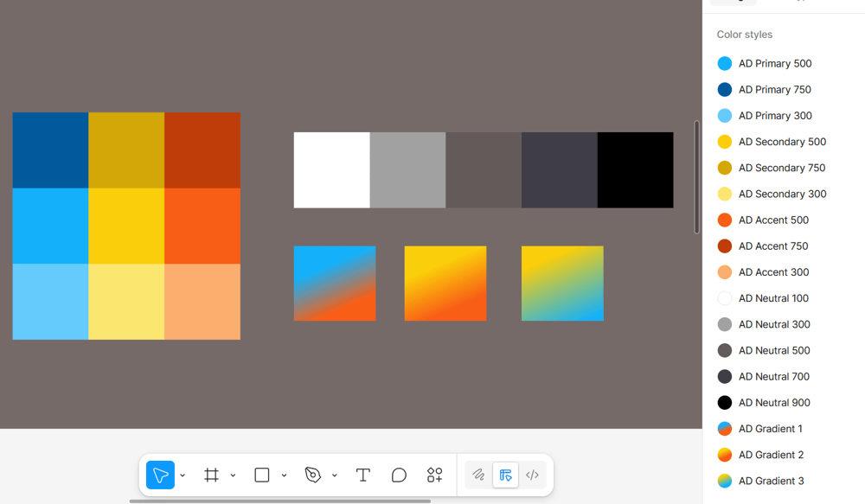Select the peach canvas square
This screenshot has height=504, width=865.
pos(202,302)
